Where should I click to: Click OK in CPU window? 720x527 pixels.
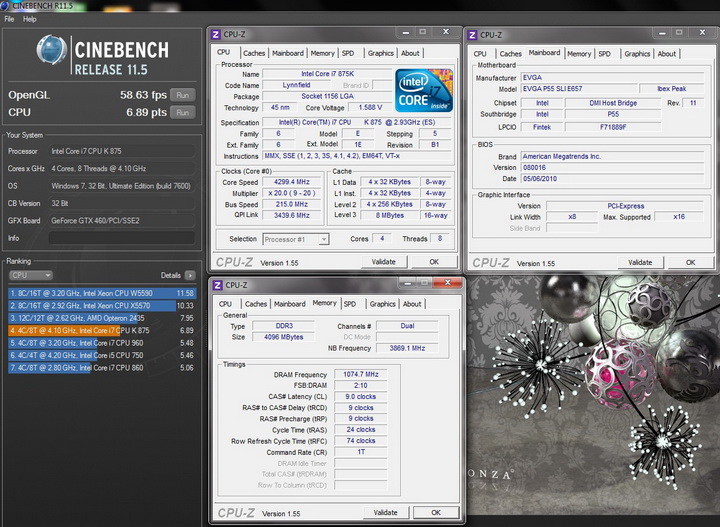(x=434, y=262)
